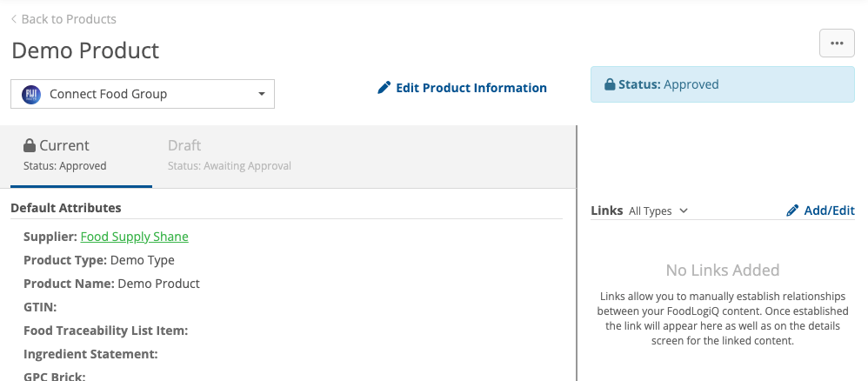868x381 pixels.
Task: Open the ellipsis more options menu
Action: pos(837,43)
